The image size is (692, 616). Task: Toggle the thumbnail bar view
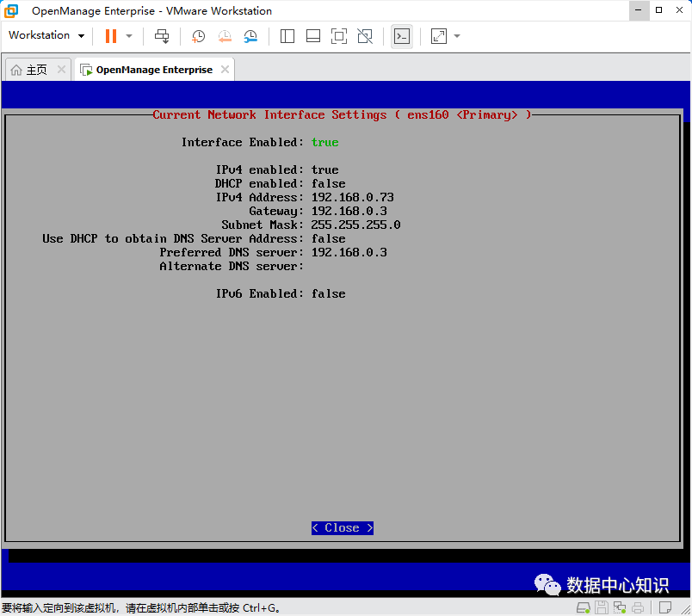click(x=313, y=36)
